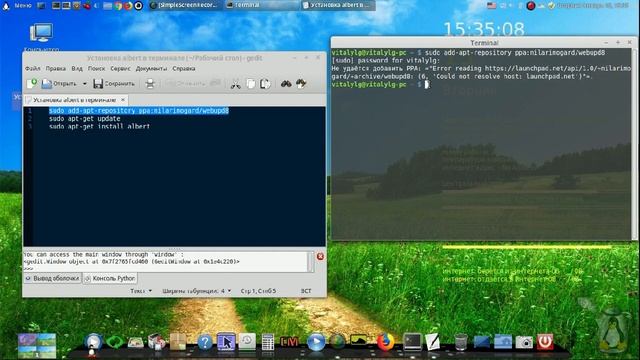Launch the camera screenshot icon in dock
Viewport: 640px width, 360px height.
coord(524,342)
